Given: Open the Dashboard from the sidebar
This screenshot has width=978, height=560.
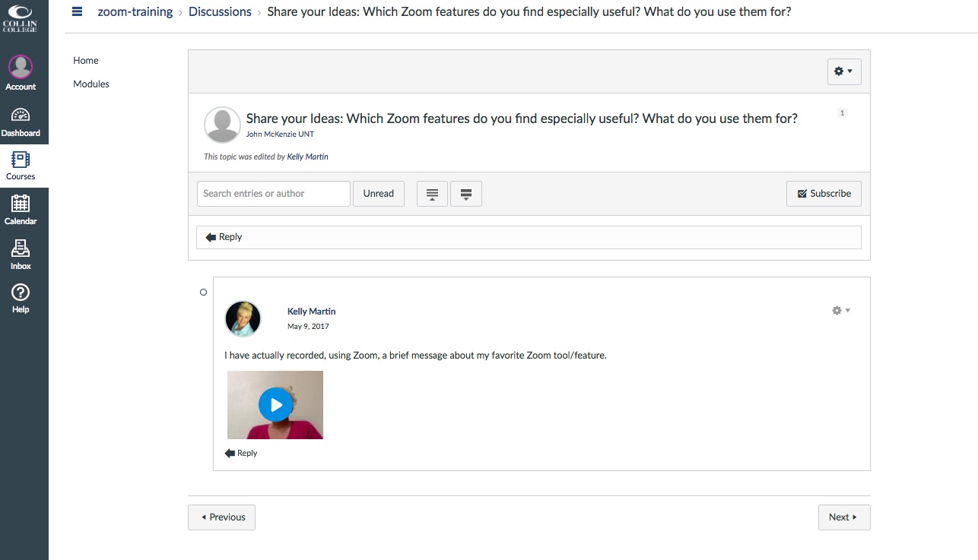Looking at the screenshot, I should [x=21, y=122].
